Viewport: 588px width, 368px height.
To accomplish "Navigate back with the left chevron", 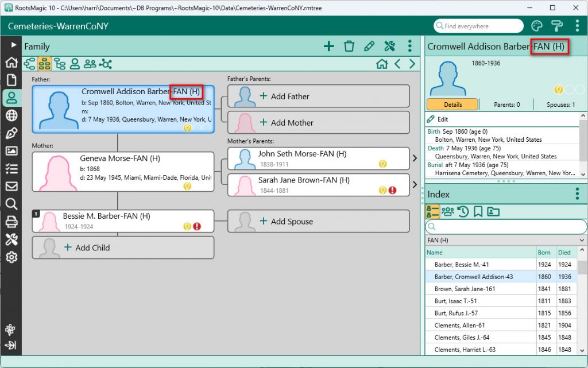I will 397,64.
